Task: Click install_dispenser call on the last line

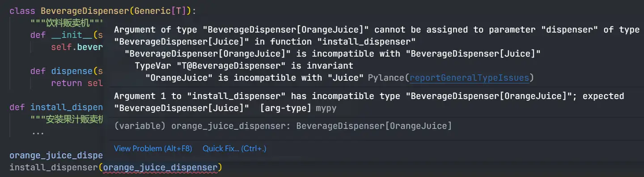Action: [x=53, y=168]
